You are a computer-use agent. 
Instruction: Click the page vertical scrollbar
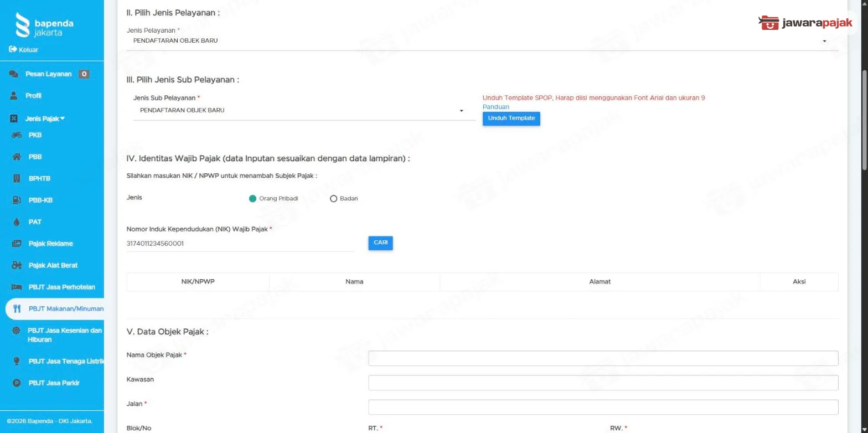pos(865,120)
